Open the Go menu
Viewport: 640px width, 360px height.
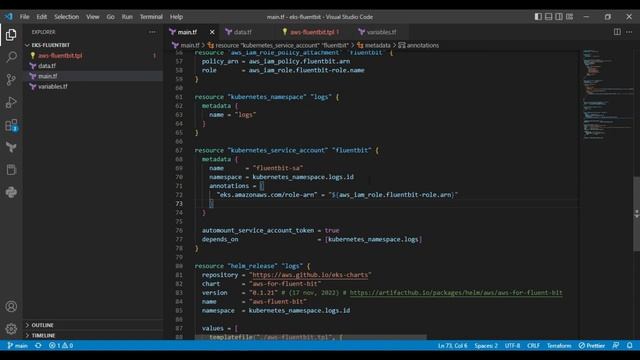111,17
